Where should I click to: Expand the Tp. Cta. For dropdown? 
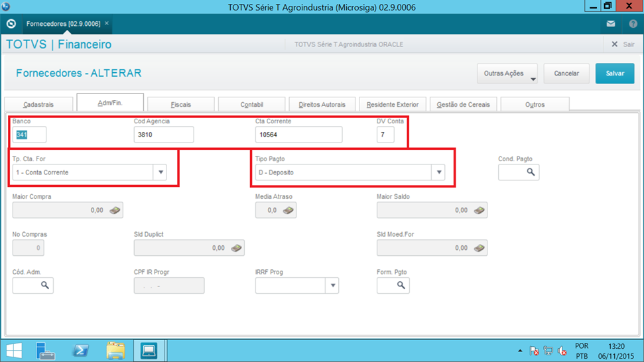(x=160, y=172)
